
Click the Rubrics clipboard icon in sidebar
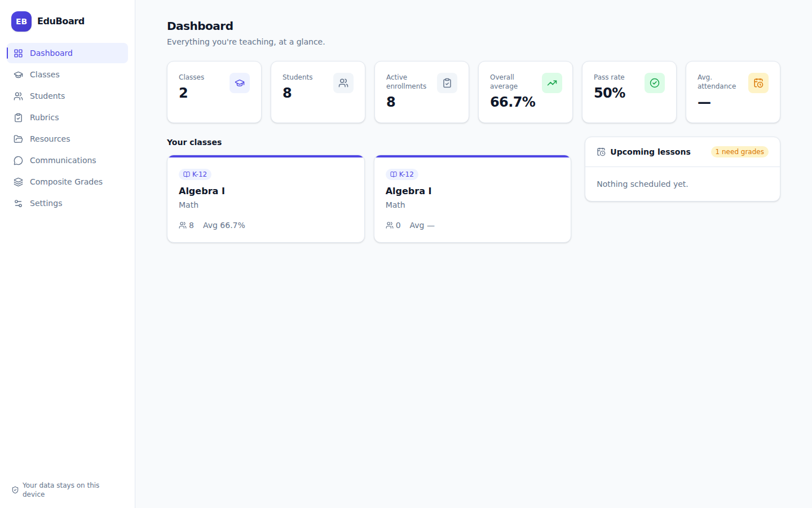19,117
